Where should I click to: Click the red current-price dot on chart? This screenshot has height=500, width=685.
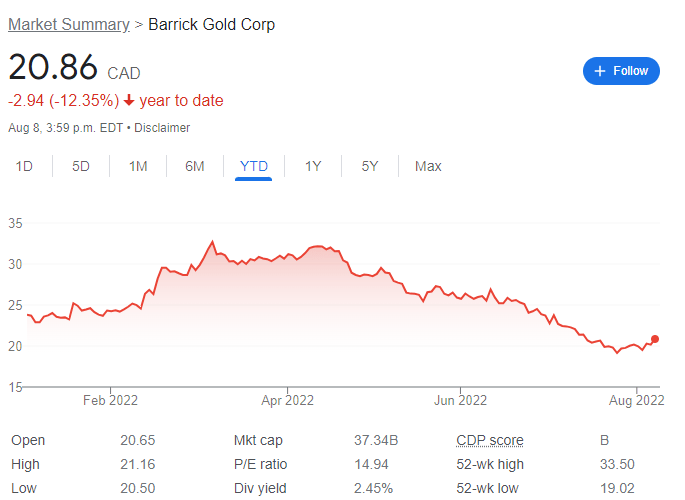[x=655, y=339]
